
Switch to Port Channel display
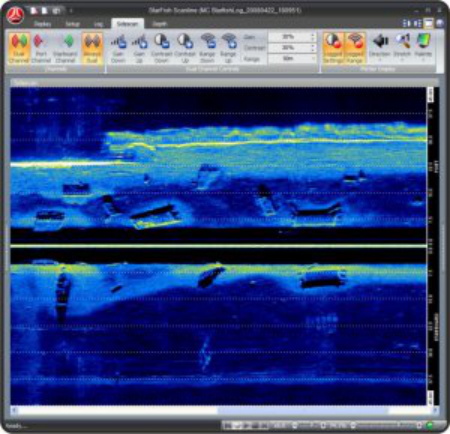tap(41, 48)
